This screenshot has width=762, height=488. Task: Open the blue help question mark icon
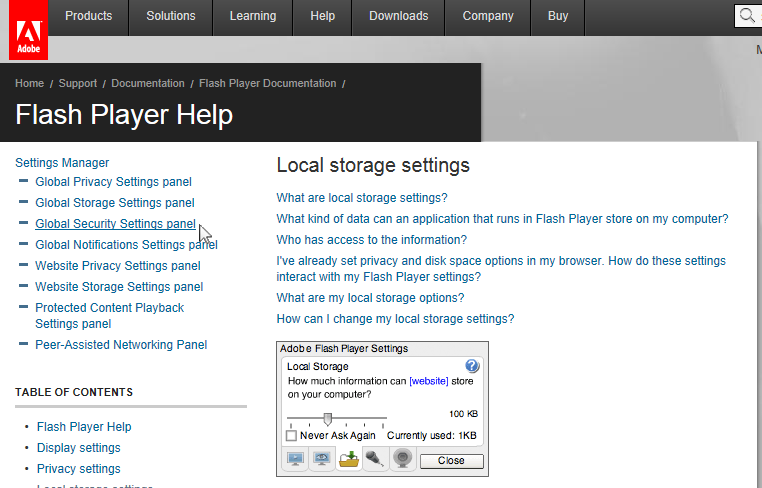click(x=473, y=366)
